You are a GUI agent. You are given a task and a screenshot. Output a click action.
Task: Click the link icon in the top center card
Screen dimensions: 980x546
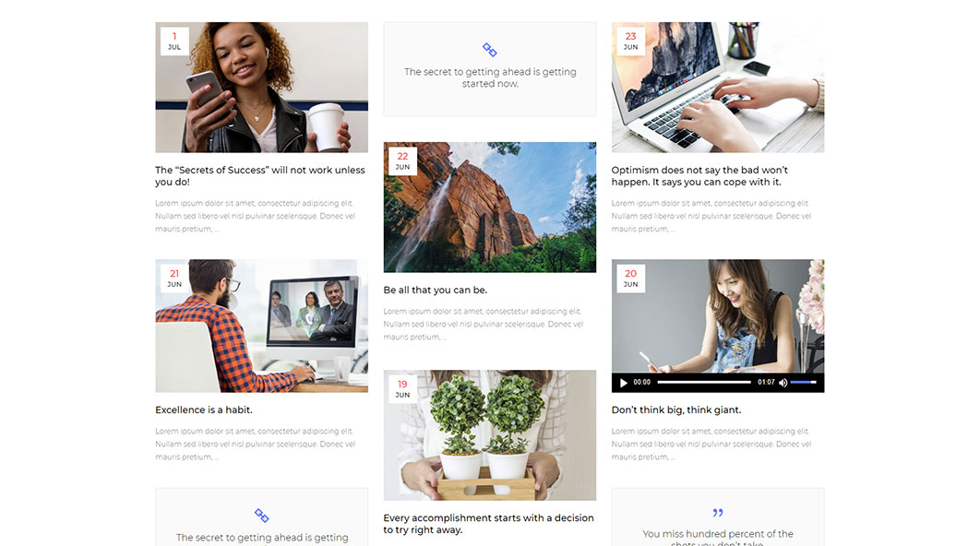pyautogui.click(x=490, y=50)
